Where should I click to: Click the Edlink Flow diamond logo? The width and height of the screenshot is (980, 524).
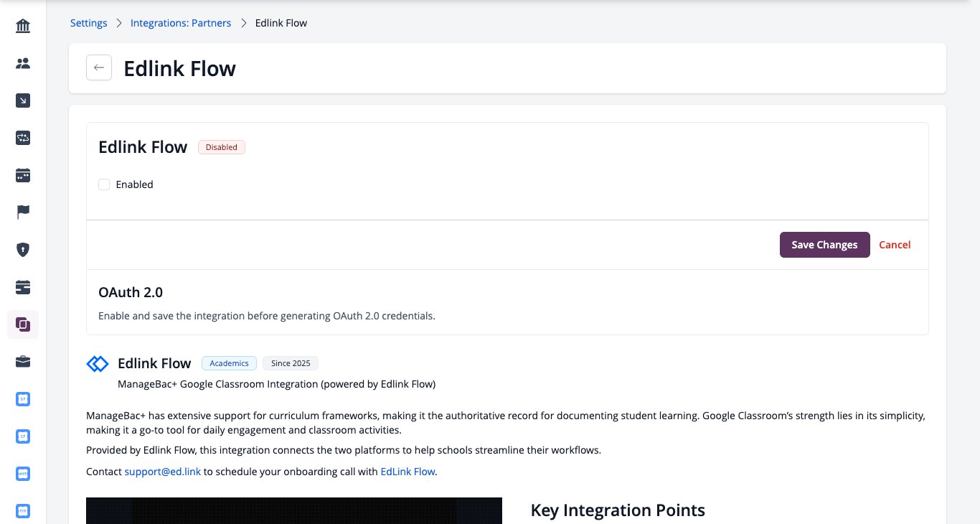(98, 364)
